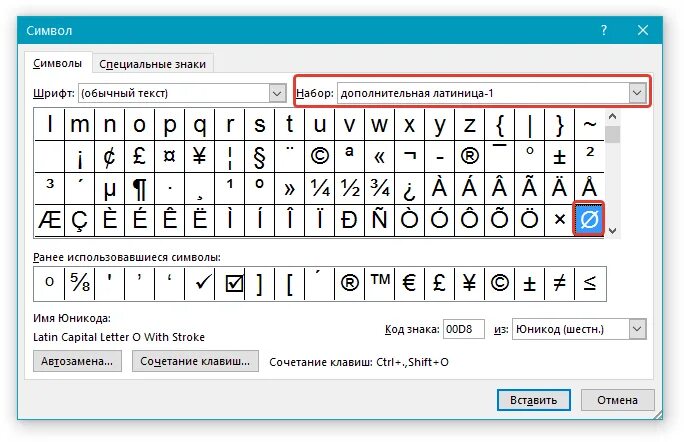Switch to the Символы tab

pos(58,64)
